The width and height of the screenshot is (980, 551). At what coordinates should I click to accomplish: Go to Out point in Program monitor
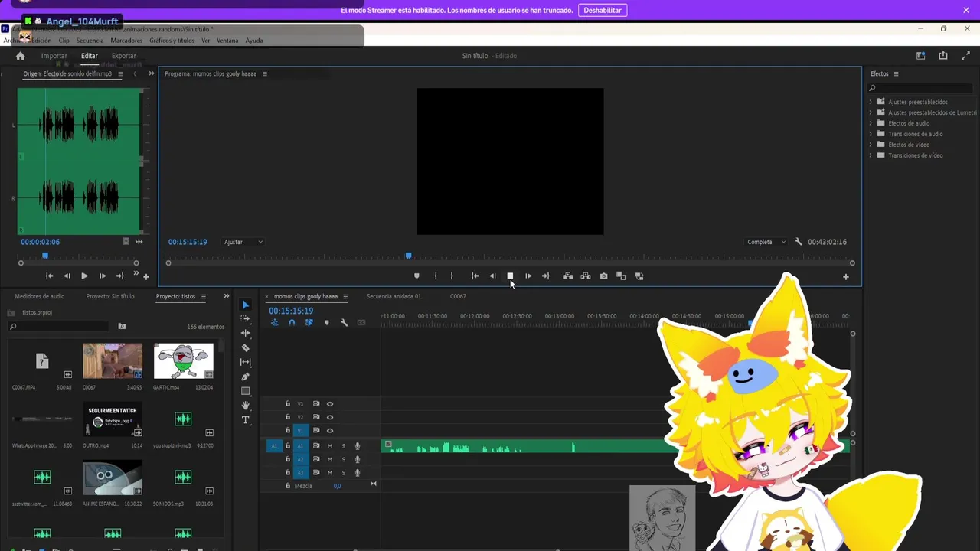[545, 276]
